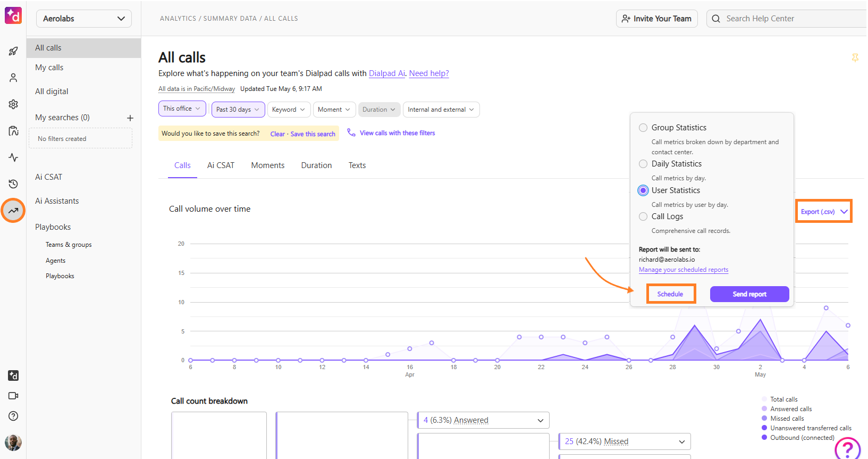Viewport: 868px width, 459px height.
Task: Open Teams & groups under Playbooks
Action: pos(69,245)
